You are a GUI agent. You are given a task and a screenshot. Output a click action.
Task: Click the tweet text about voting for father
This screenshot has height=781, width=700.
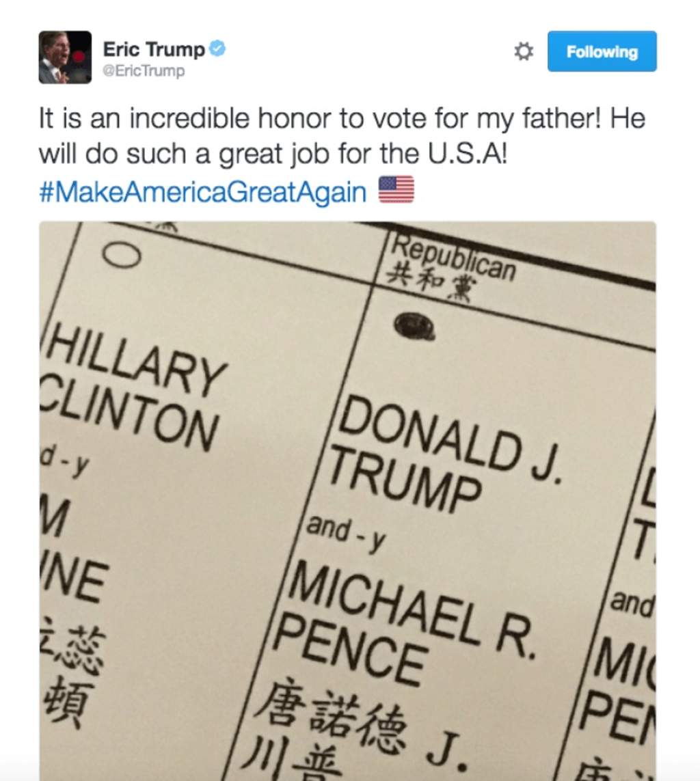[342, 137]
